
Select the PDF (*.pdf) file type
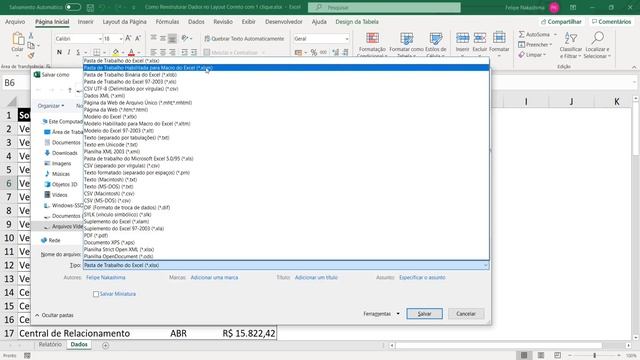click(286, 236)
